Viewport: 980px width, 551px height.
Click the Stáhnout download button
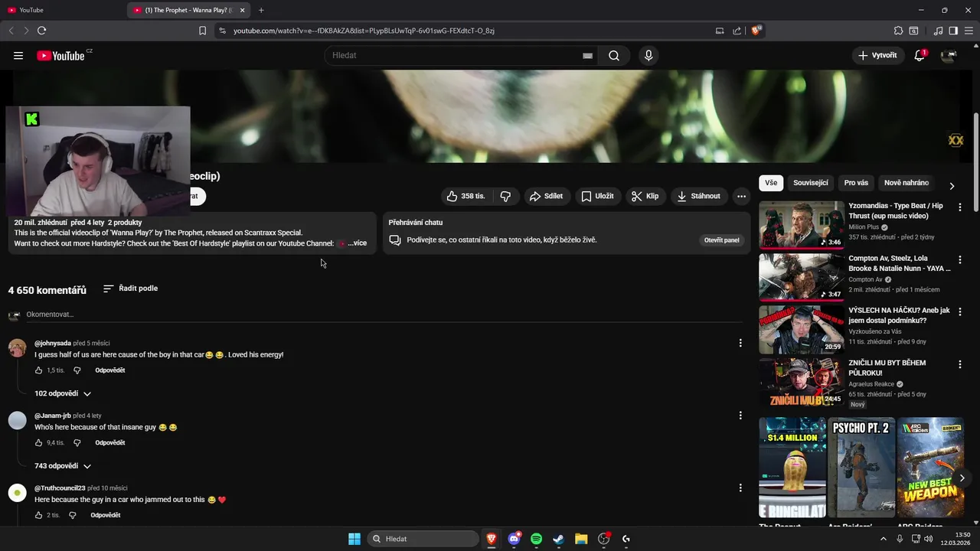[x=698, y=196]
